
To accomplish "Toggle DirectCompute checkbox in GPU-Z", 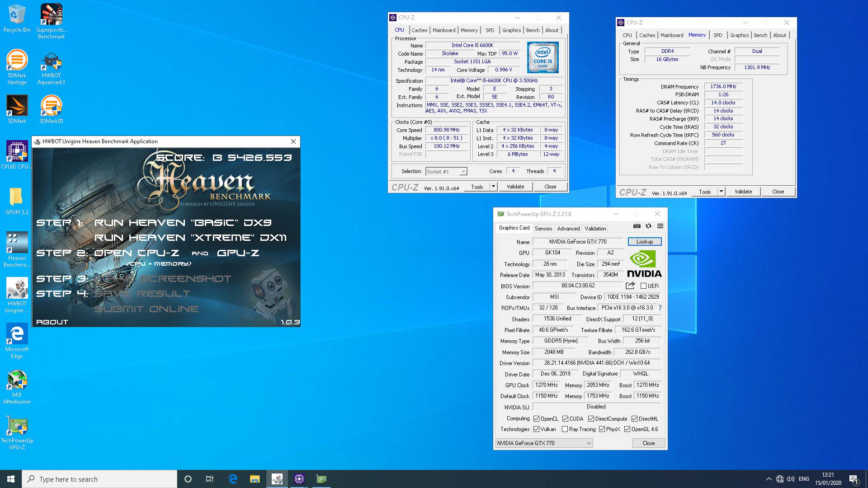I will 591,419.
